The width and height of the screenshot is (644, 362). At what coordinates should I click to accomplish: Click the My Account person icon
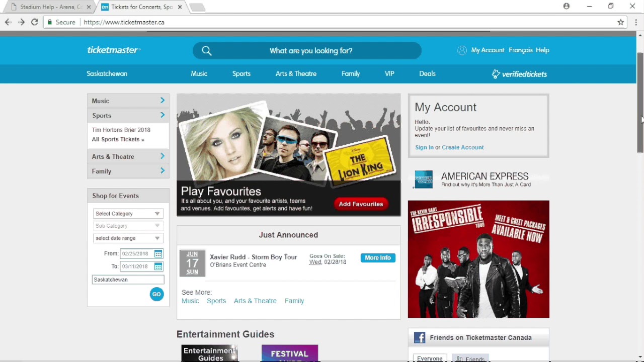462,50
